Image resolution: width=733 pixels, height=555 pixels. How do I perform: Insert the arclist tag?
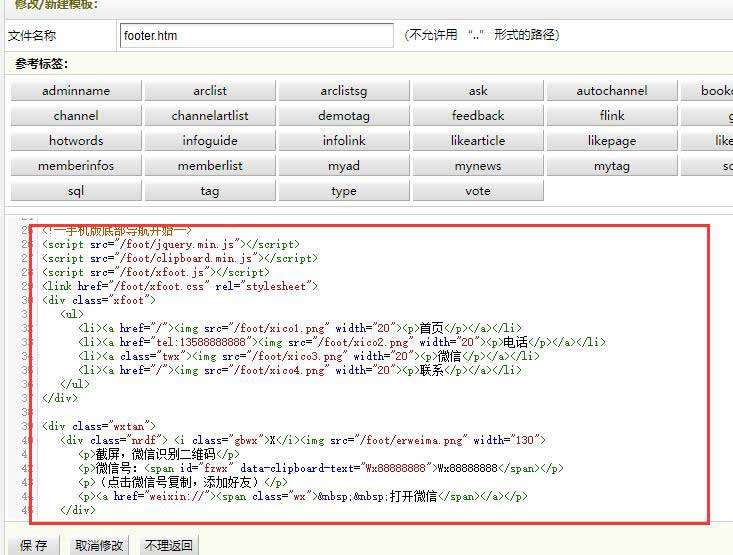click(210, 91)
